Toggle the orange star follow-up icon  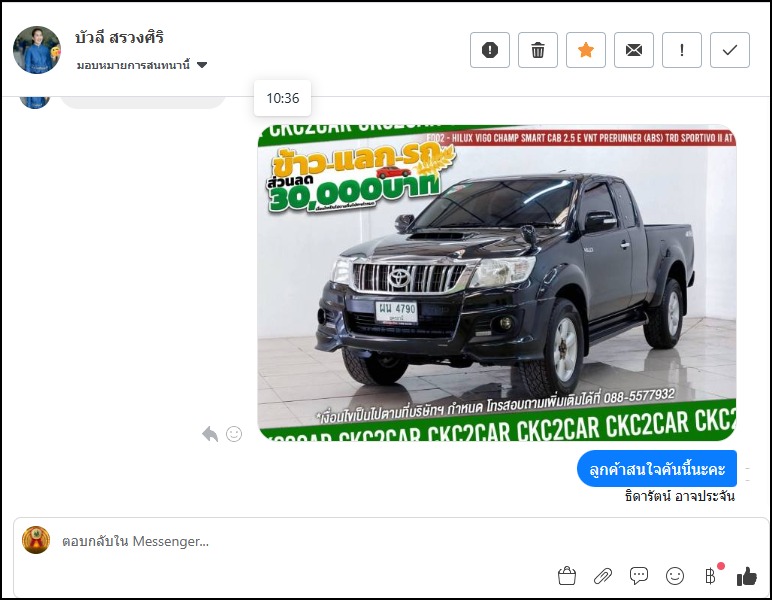tap(585, 50)
